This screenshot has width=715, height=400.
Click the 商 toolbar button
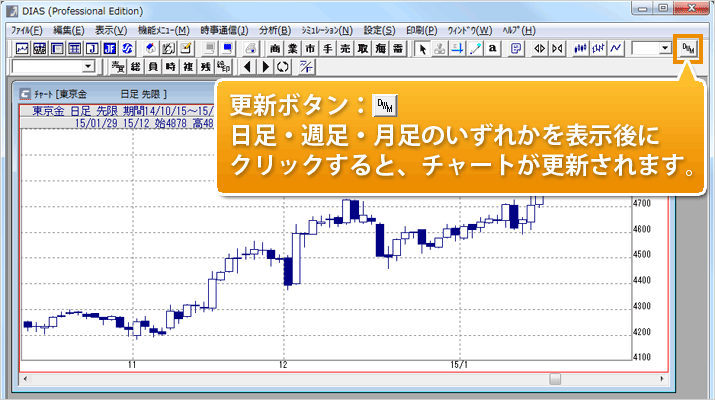coord(276,48)
